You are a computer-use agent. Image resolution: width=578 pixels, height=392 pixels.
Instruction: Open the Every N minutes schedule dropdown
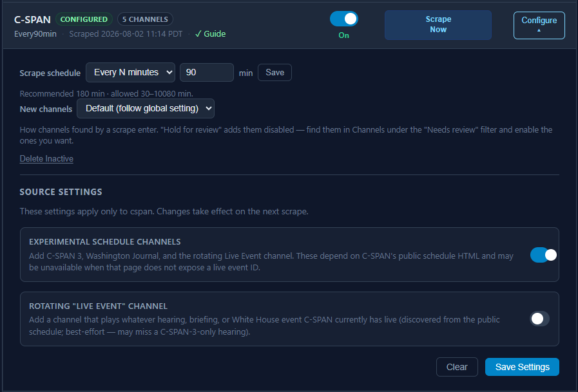click(x=131, y=73)
